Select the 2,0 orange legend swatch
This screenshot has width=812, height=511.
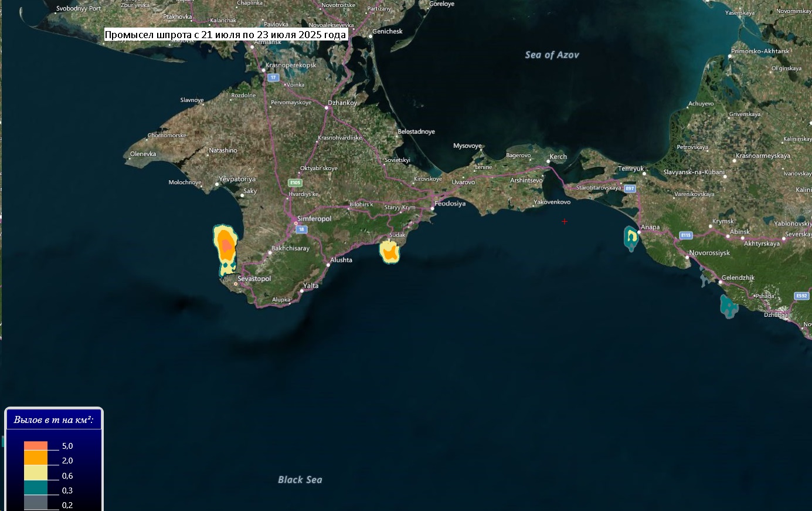[36, 457]
